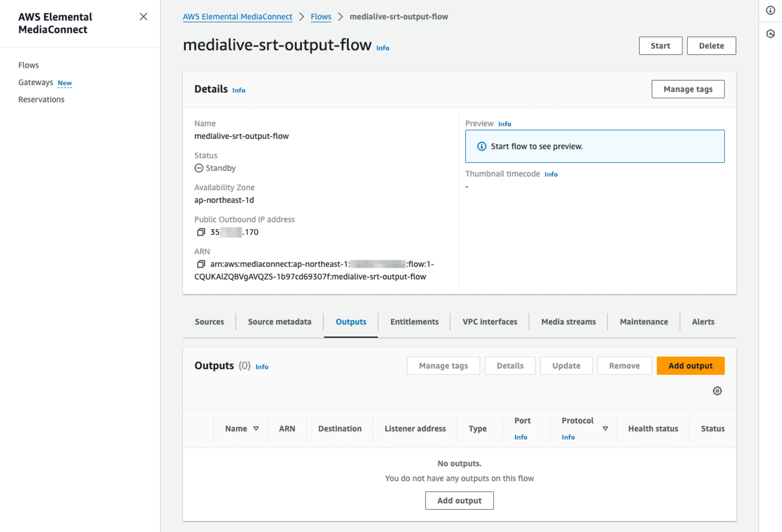Open AWS Elemental MediaConnect breadcrumb link
Viewport: 782px width, 532px height.
[237, 17]
